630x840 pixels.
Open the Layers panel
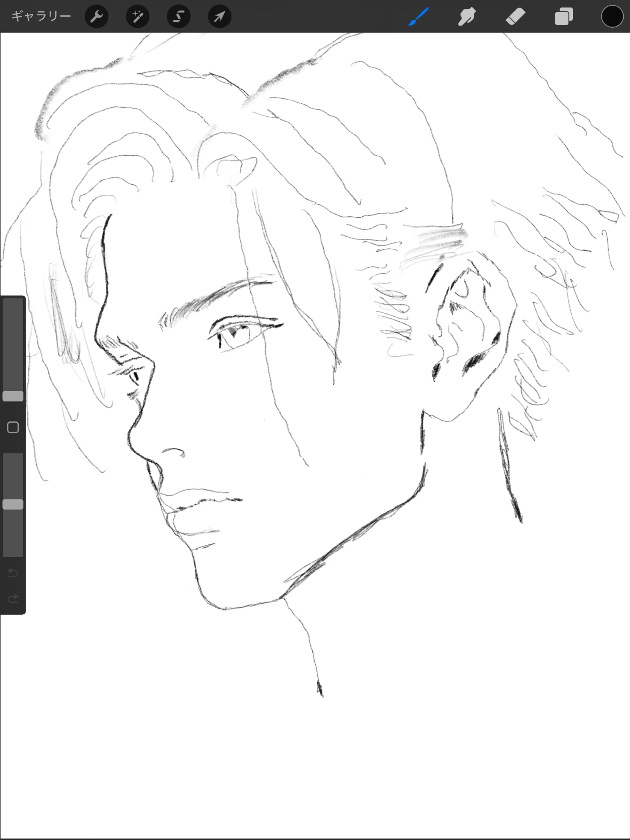coord(564,16)
